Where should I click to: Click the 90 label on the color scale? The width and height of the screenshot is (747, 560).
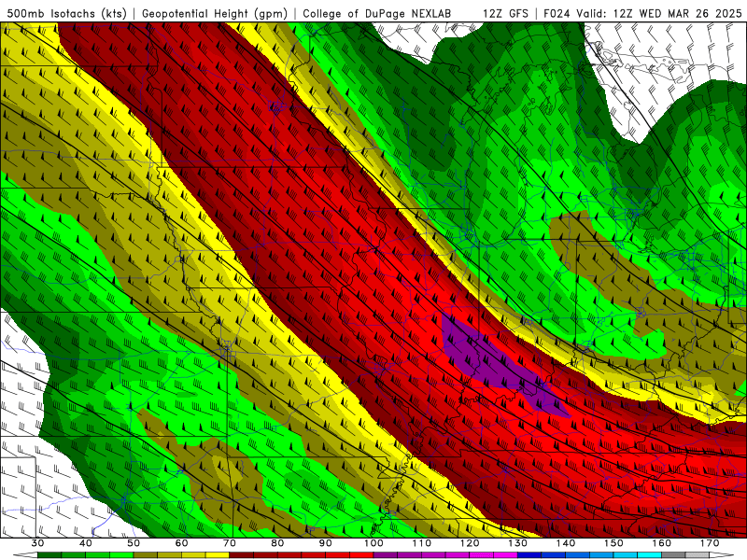tap(326, 543)
